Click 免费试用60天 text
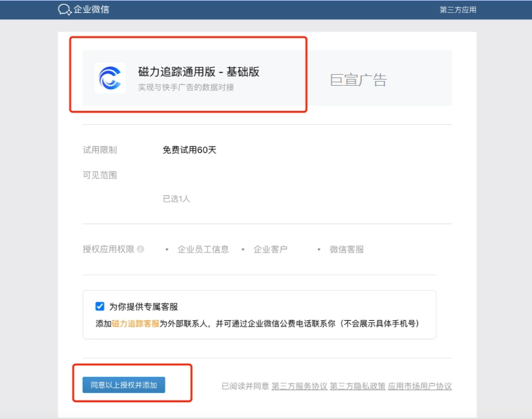The height and width of the screenshot is (419, 532). (x=189, y=149)
